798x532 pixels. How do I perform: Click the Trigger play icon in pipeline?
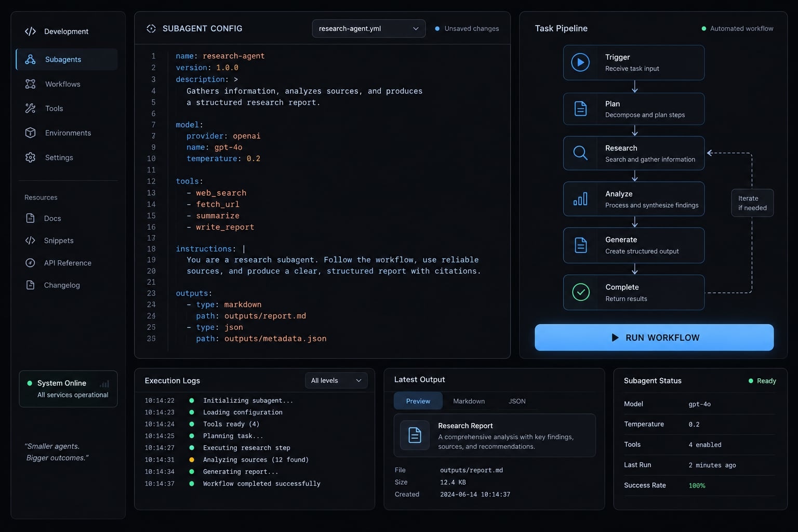(580, 62)
